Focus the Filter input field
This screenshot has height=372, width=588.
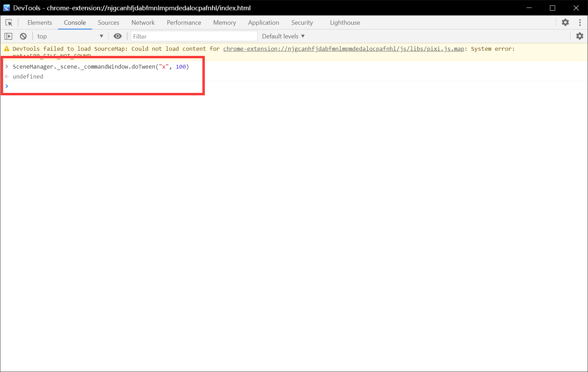pos(194,36)
